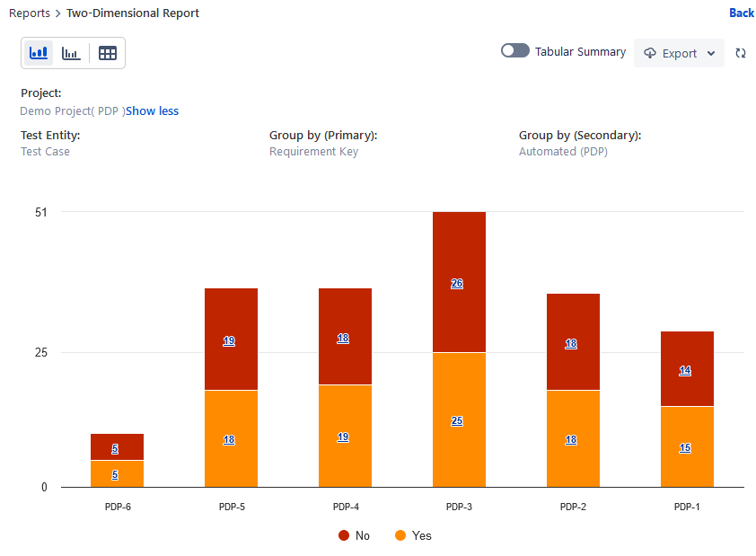Click the orange segment of PDP-3 bar
This screenshot has width=756, height=556.
pyautogui.click(x=459, y=420)
